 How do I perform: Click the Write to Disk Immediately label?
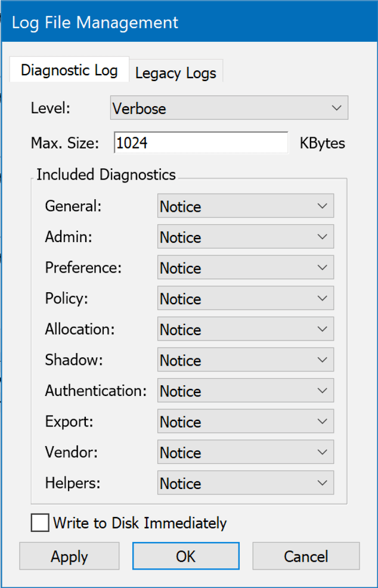pyautogui.click(x=140, y=523)
